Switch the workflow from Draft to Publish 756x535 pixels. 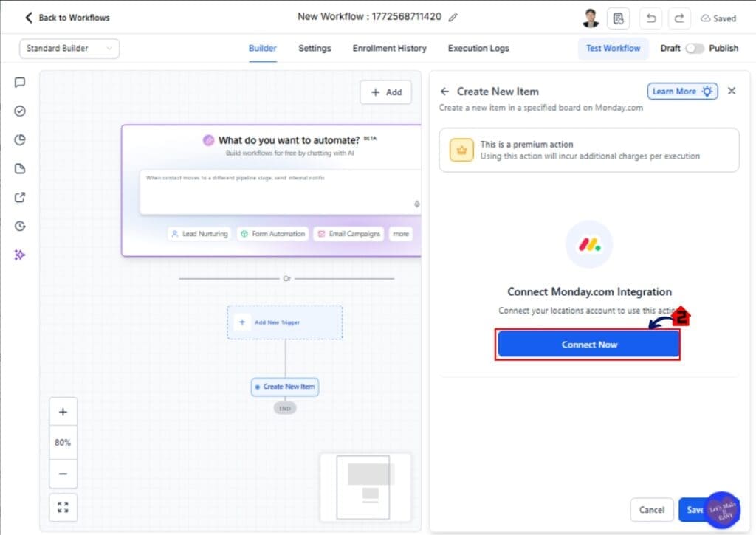(695, 47)
